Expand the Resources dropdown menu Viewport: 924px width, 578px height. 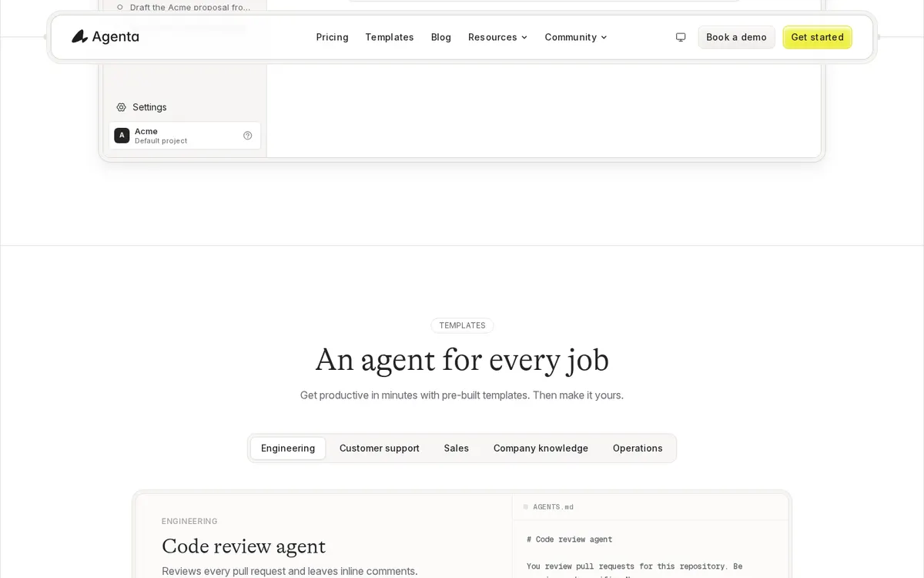point(497,37)
